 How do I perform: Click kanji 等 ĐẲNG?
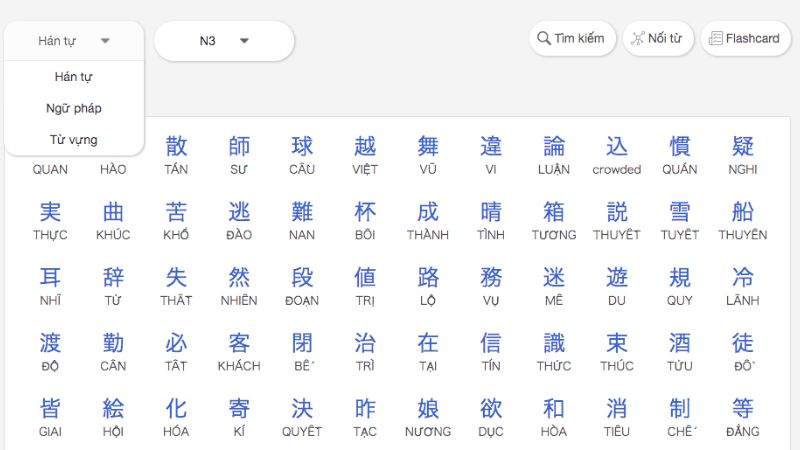pos(743,417)
